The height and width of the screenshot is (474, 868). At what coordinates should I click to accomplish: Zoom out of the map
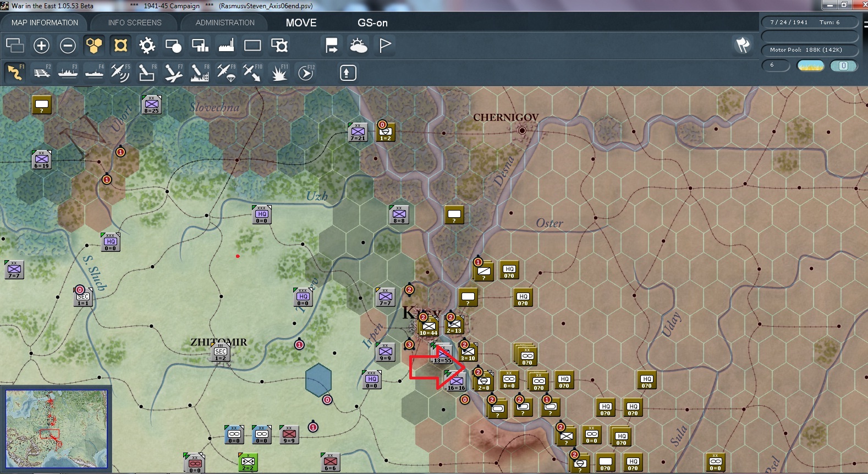(x=68, y=45)
